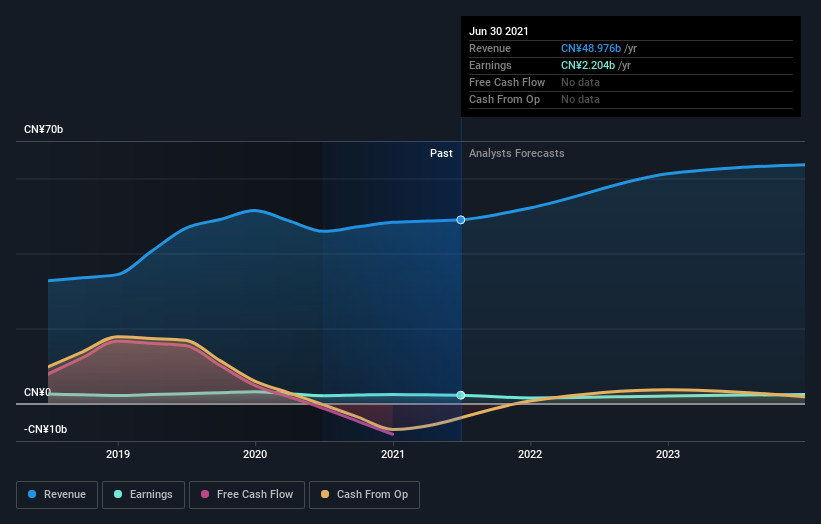Click the Free Cash Flow row label in tooltip
The height and width of the screenshot is (524, 821).
tap(507, 82)
